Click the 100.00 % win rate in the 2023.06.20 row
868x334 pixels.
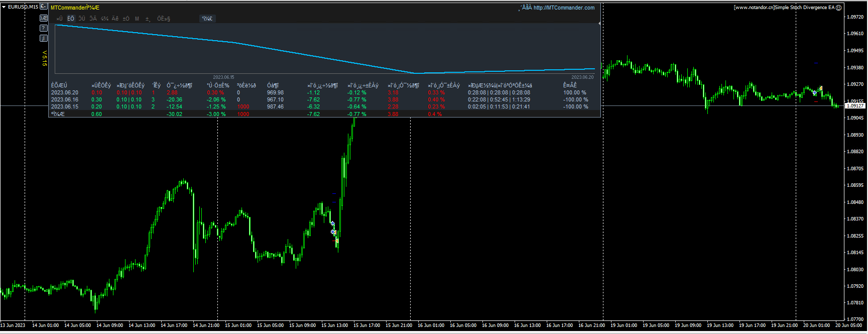tap(574, 92)
